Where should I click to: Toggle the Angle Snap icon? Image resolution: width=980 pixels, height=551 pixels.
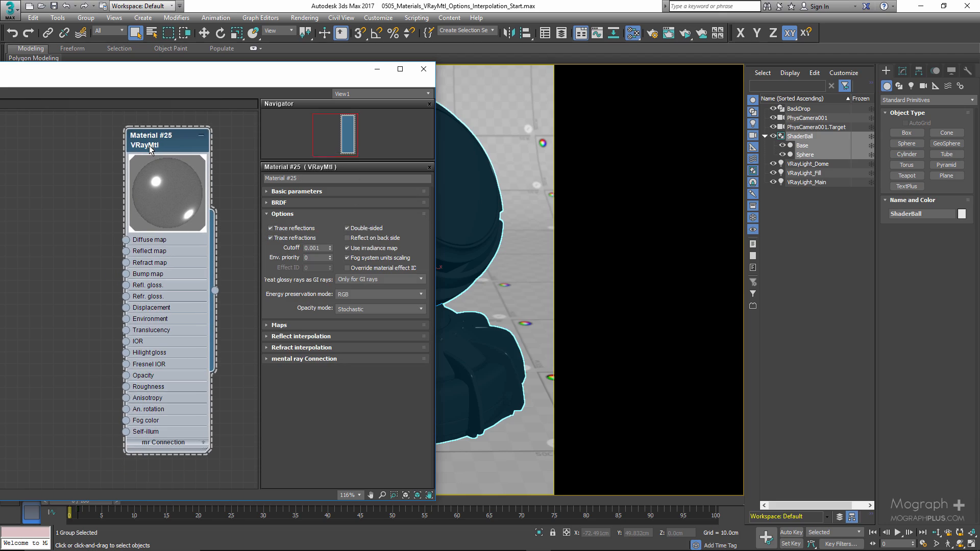pos(377,33)
